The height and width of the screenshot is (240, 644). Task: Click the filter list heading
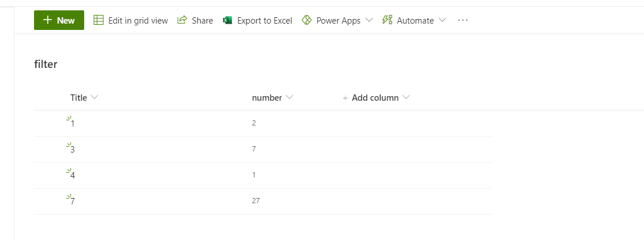(x=46, y=64)
